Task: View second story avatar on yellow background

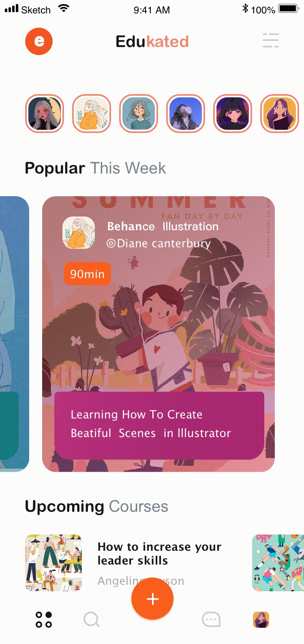Action: coord(92,114)
